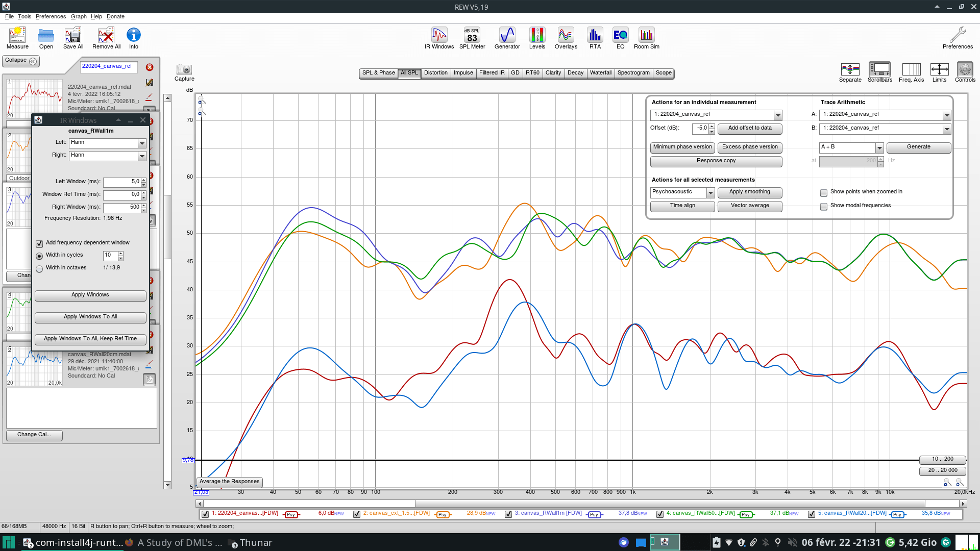
Task: Open the IR Windows toolbar icon
Action: click(x=439, y=38)
